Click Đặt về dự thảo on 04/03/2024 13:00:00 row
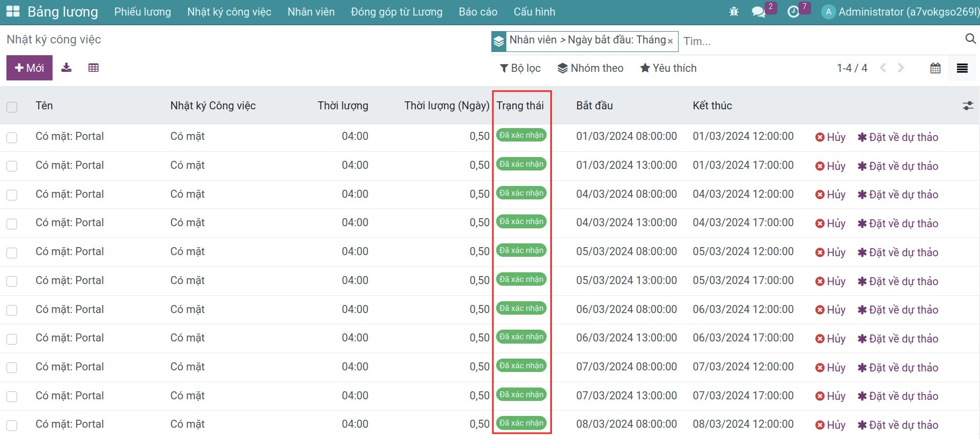Image resolution: width=980 pixels, height=439 pixels. (x=898, y=224)
